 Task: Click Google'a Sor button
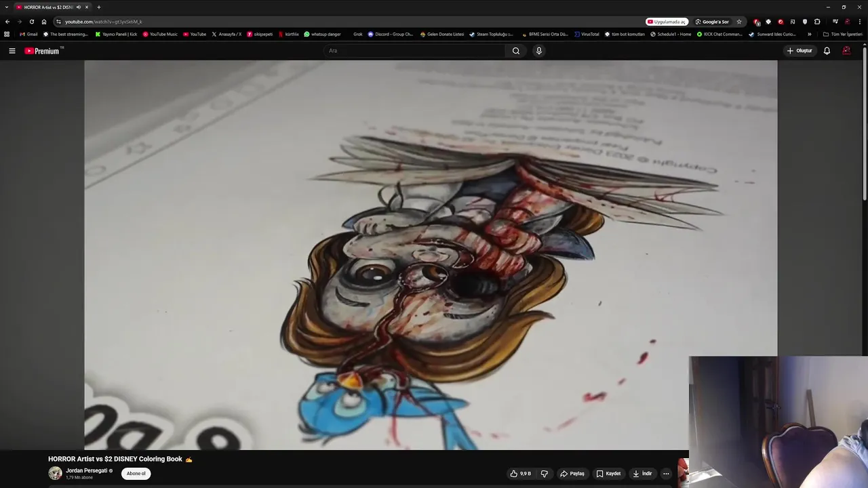[x=712, y=22]
